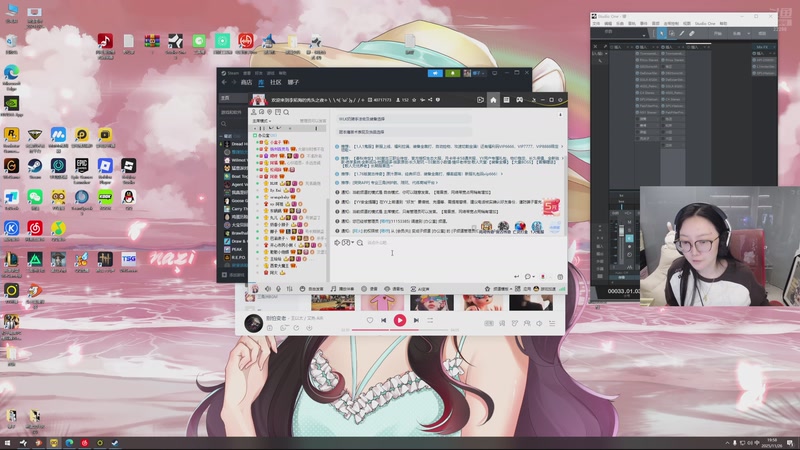Click the search magnifier above YY user list
Viewport: 800px width, 450px height.
286,112
